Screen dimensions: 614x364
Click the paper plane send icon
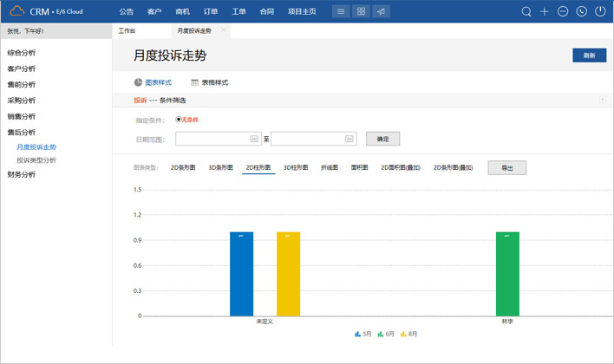382,12
